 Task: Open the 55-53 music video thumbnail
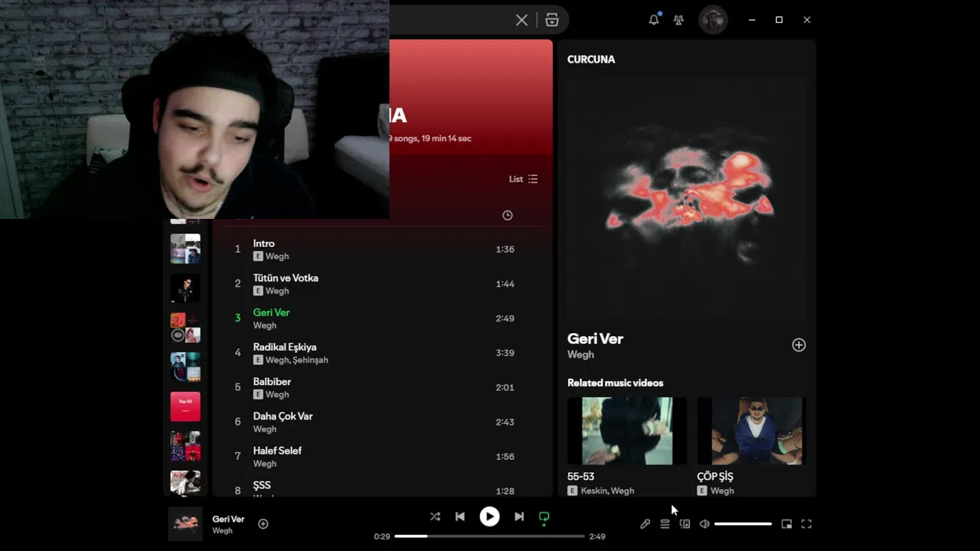tap(626, 431)
